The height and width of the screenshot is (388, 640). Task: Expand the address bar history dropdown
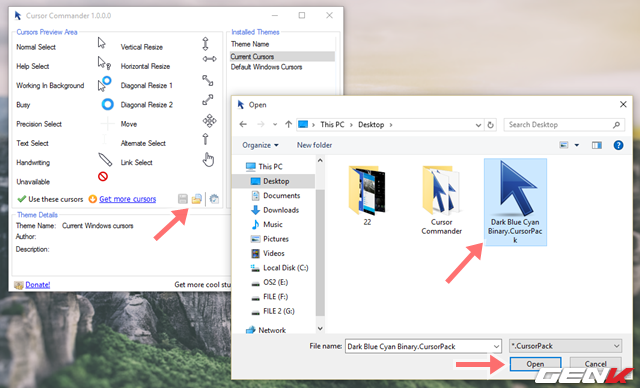point(478,125)
